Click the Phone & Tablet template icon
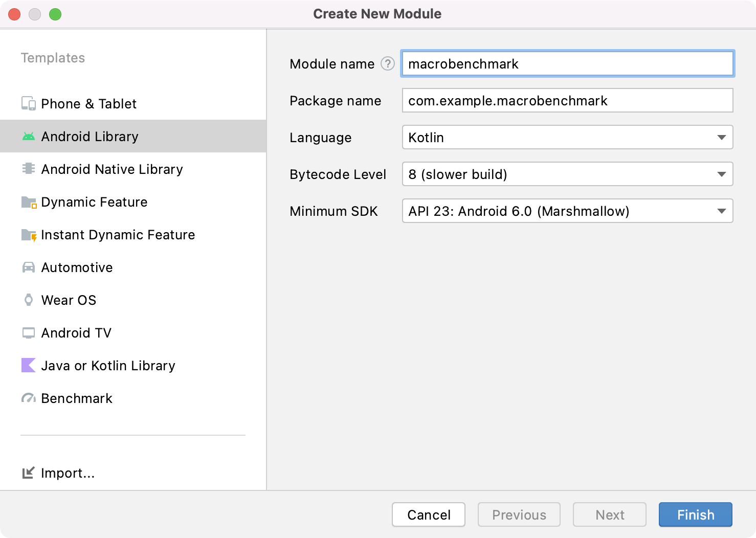Image resolution: width=756 pixels, height=538 pixels. [x=29, y=104]
